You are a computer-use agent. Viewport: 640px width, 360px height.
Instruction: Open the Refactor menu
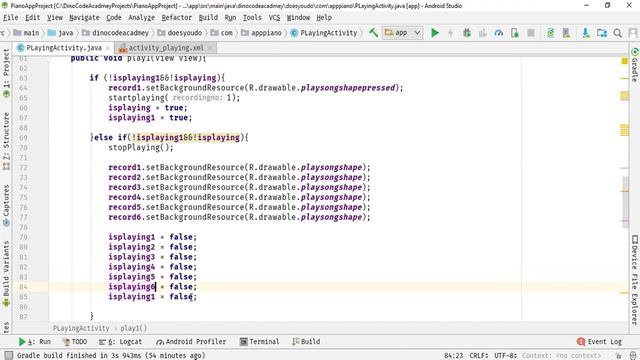(x=176, y=18)
